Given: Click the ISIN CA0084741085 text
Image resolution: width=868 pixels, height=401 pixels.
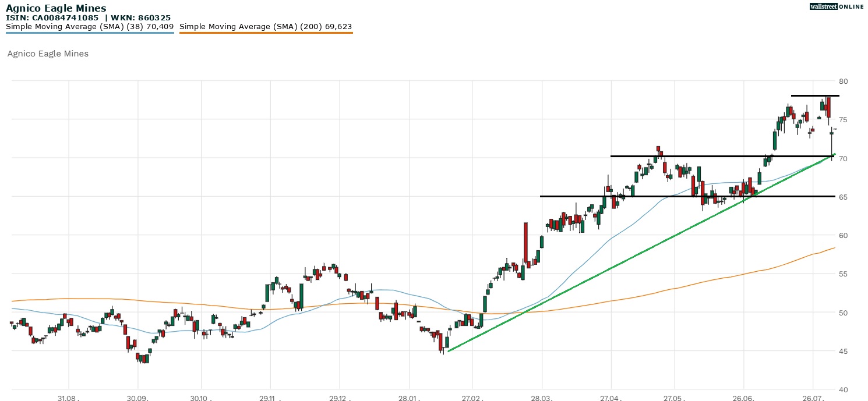Looking at the screenshot, I should pyautogui.click(x=52, y=18).
